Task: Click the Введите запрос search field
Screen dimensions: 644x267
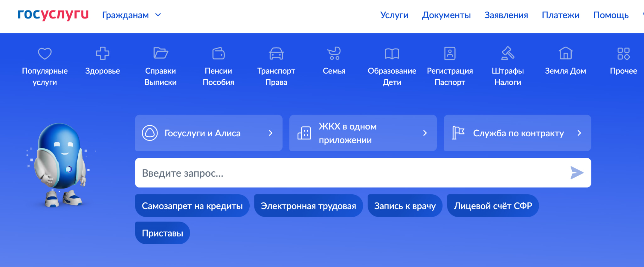Action: [x=352, y=173]
